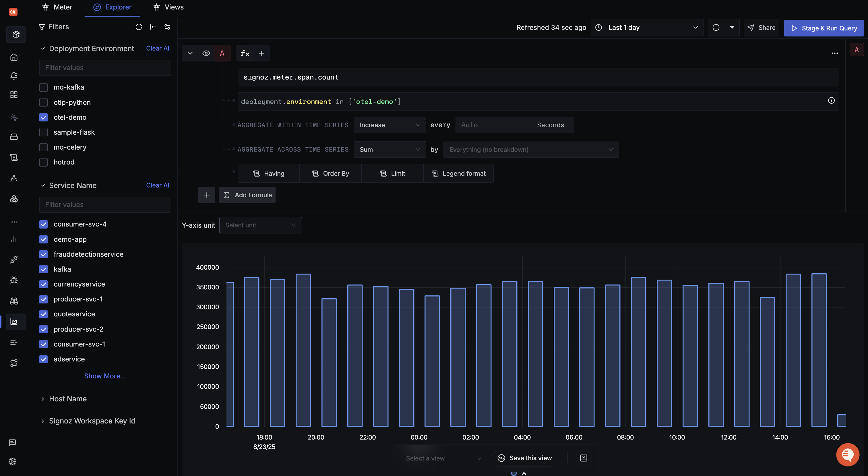Click the fx function button for query A
The height and width of the screenshot is (476, 868).
[245, 53]
